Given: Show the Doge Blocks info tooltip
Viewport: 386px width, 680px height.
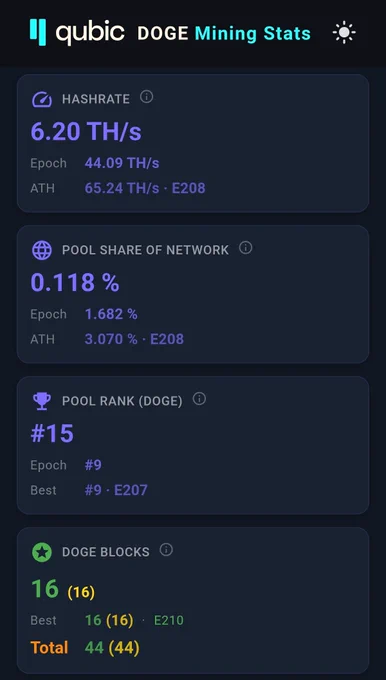Looking at the screenshot, I should 166,549.
